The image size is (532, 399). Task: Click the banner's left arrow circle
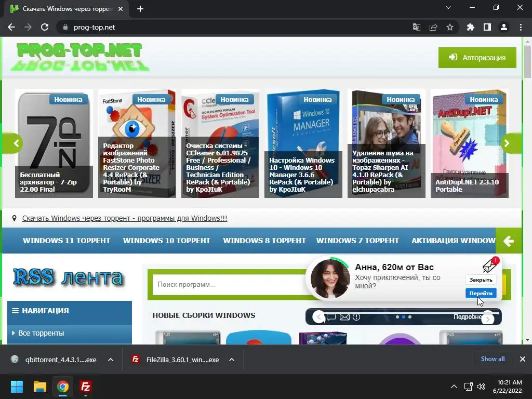coord(318,317)
